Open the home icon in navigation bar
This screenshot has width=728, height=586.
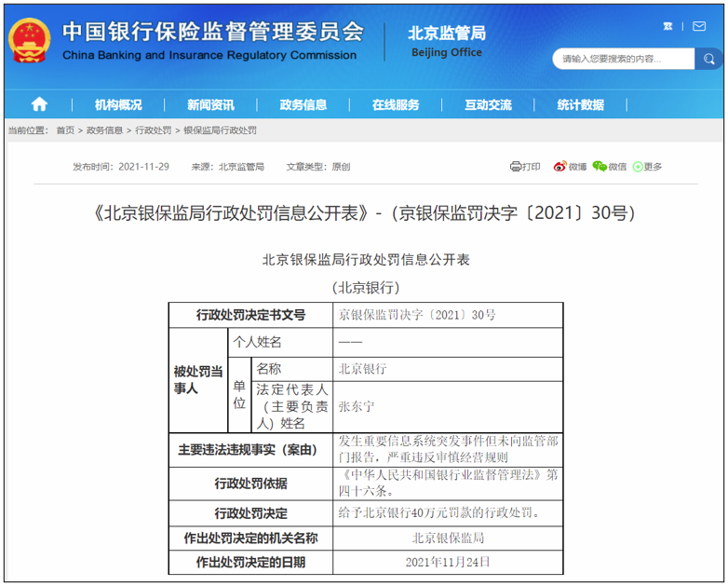click(x=39, y=104)
